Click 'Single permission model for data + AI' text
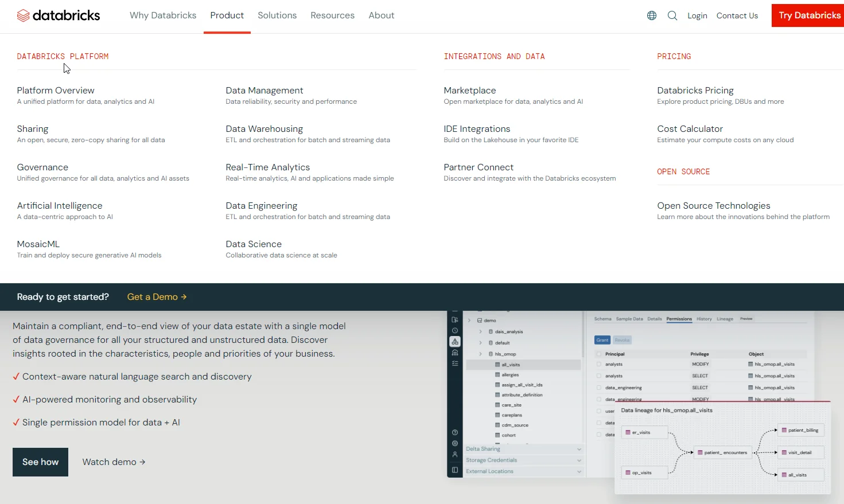The image size is (844, 504). point(101,423)
